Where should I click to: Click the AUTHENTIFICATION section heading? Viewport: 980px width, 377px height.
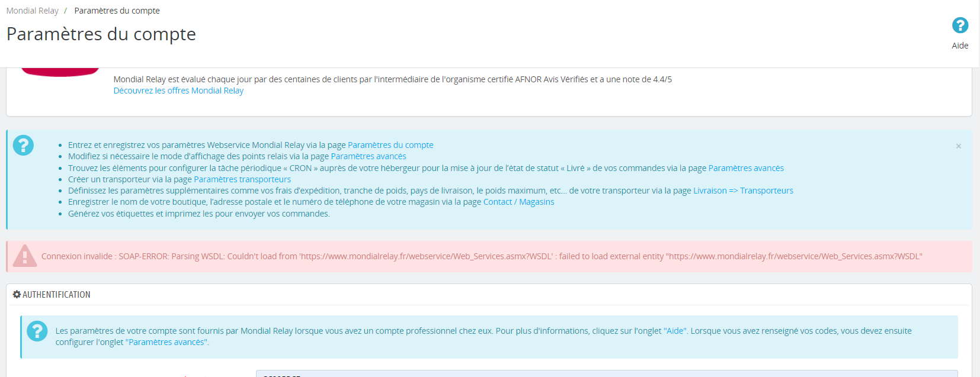pos(56,294)
